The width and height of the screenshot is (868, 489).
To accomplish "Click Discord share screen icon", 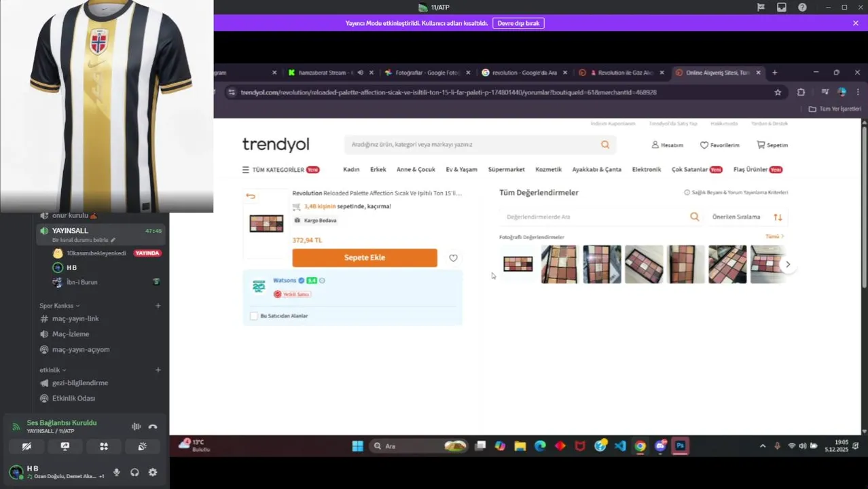I will tap(65, 446).
